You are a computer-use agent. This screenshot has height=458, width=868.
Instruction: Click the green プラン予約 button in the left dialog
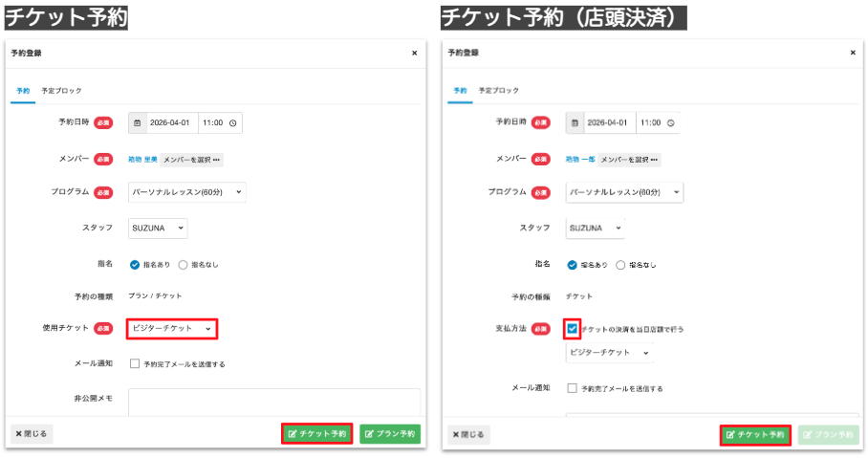tap(390, 434)
